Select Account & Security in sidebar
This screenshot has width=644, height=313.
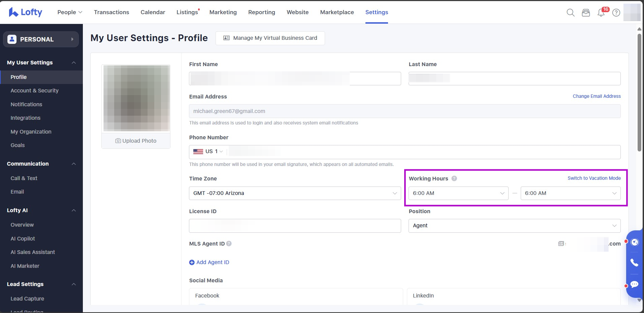tap(34, 90)
